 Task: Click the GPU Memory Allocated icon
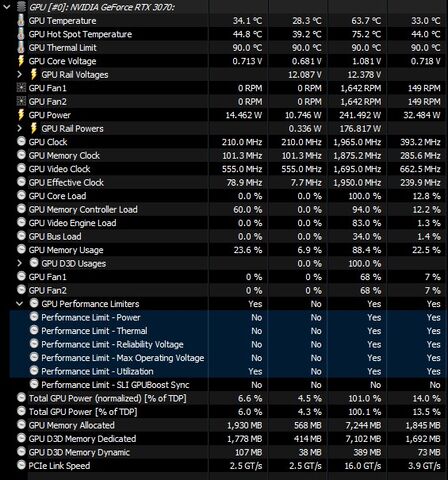[21, 425]
